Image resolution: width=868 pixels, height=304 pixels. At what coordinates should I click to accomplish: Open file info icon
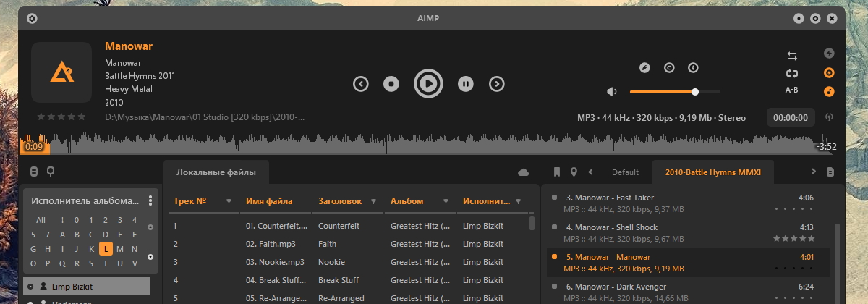693,67
